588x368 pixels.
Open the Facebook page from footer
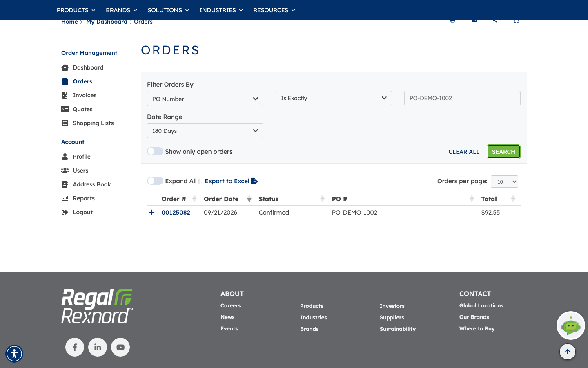click(x=75, y=347)
